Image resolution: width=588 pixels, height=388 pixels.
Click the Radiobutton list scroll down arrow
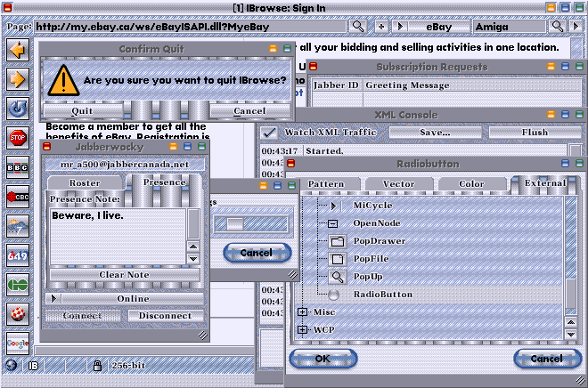point(571,334)
